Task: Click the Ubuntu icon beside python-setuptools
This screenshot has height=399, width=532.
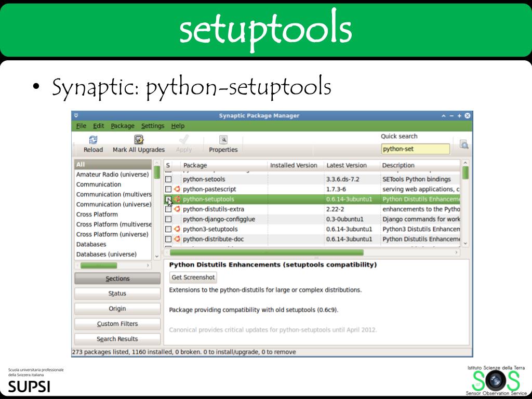Action: pos(177,199)
